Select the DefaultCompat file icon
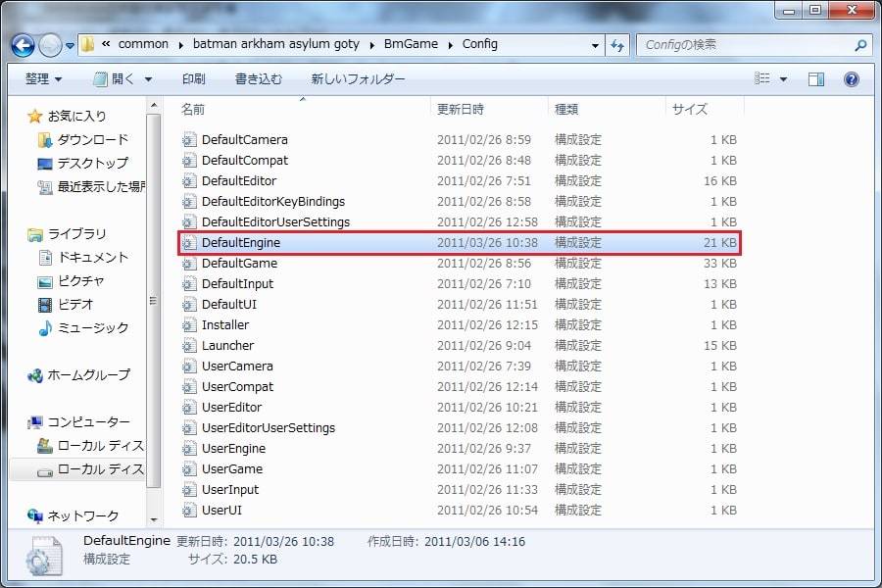Screen dimensions: 882x588 [189, 161]
